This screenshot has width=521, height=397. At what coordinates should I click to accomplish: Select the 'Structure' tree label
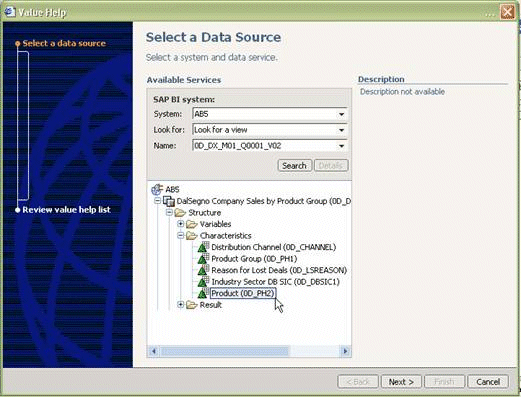click(205, 213)
